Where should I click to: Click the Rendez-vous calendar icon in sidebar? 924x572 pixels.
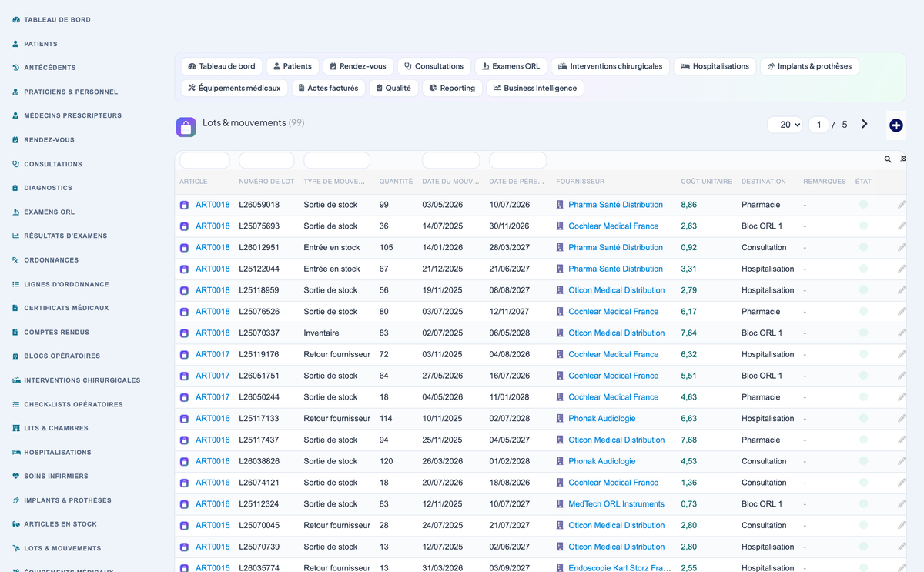click(x=16, y=140)
